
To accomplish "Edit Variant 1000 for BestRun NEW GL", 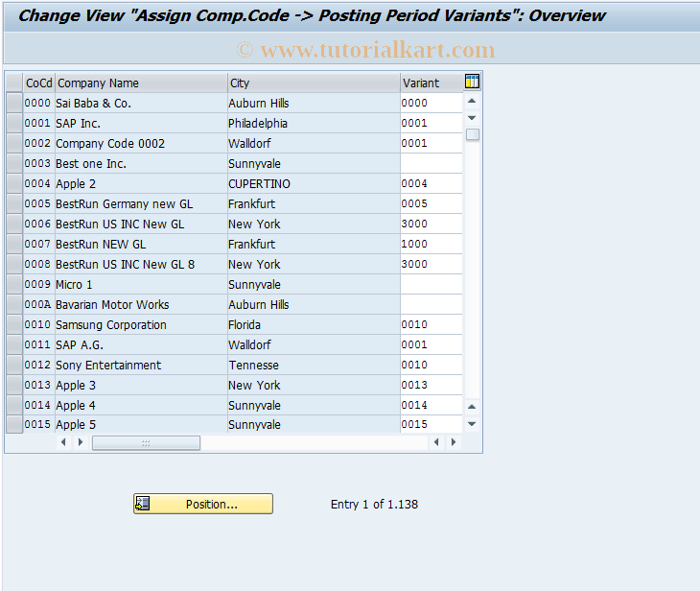I will pyautogui.click(x=432, y=244).
